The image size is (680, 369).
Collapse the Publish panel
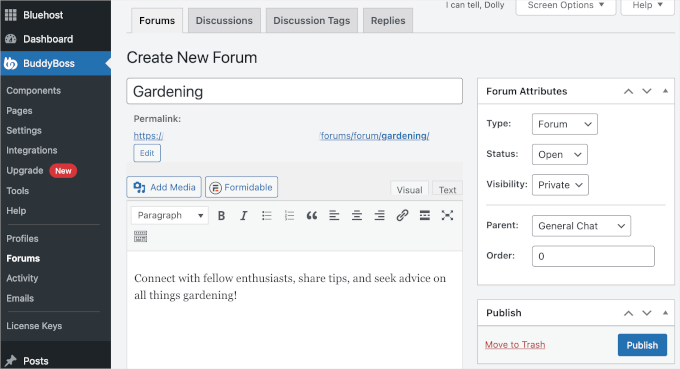665,313
